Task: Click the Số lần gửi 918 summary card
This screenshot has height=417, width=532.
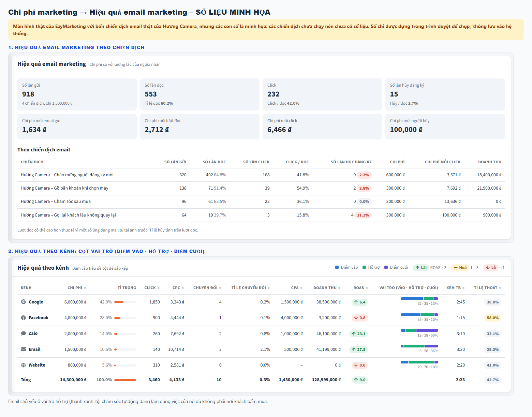Action: [77, 94]
